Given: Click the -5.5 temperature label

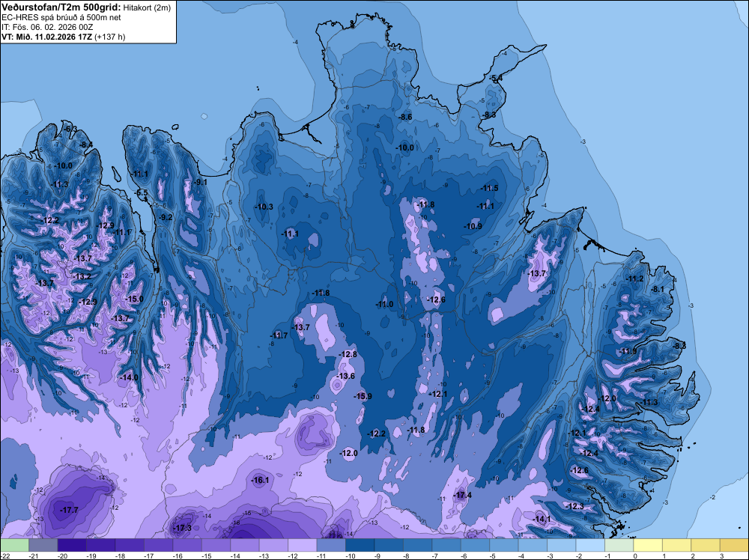Looking at the screenshot, I should [x=142, y=193].
